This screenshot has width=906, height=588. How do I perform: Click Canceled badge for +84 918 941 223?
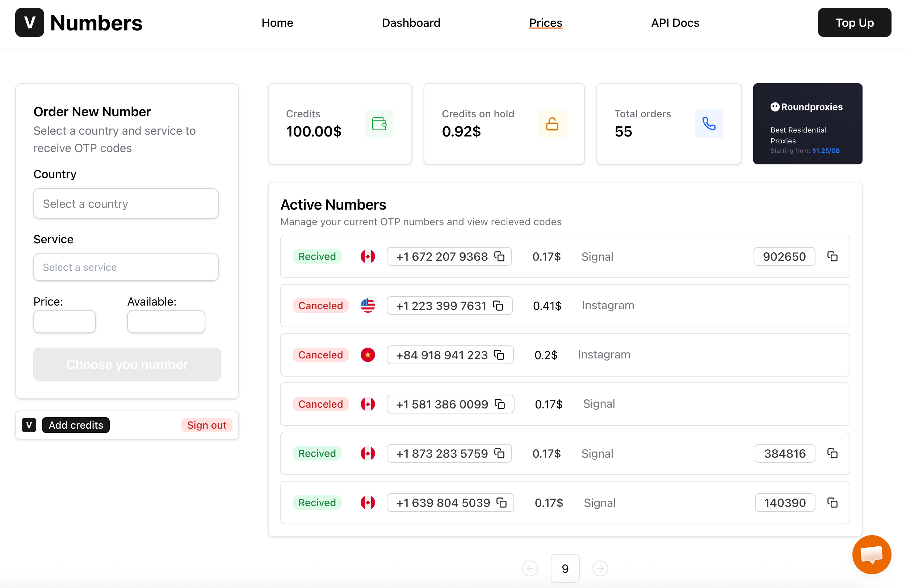pos(320,355)
